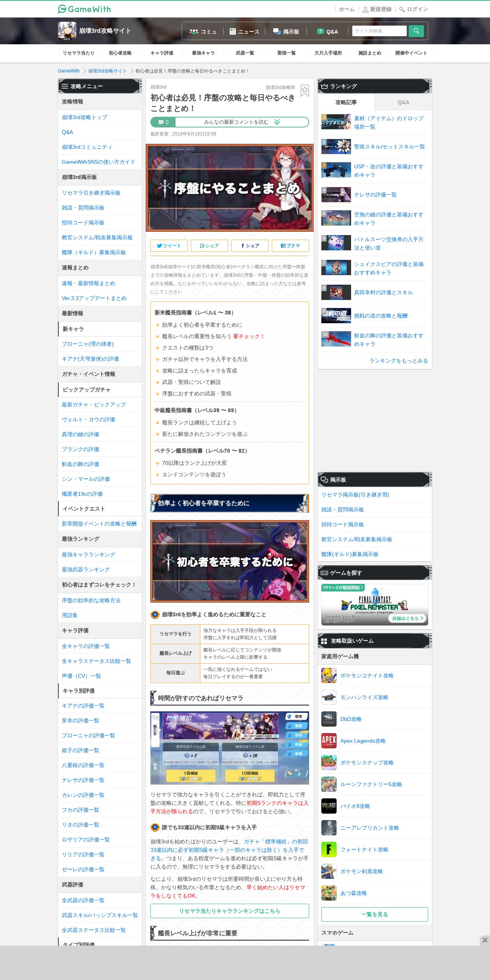Jump to クエストの種類は3つ in contents
Image resolution: width=490 pixels, height=980 pixels.
(x=187, y=348)
